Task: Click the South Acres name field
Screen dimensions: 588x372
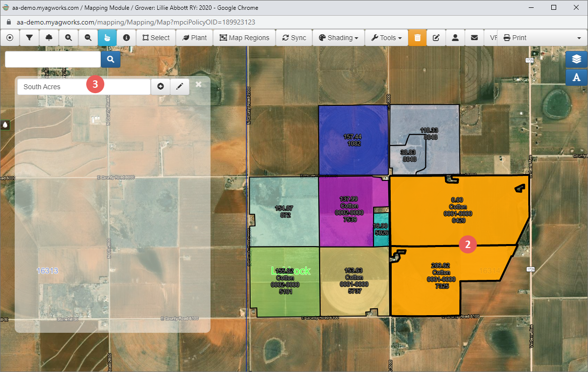Action: (x=84, y=87)
